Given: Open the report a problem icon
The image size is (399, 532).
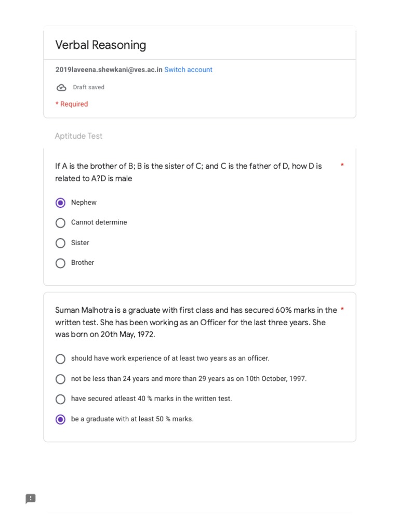Looking at the screenshot, I should pos(31,499).
